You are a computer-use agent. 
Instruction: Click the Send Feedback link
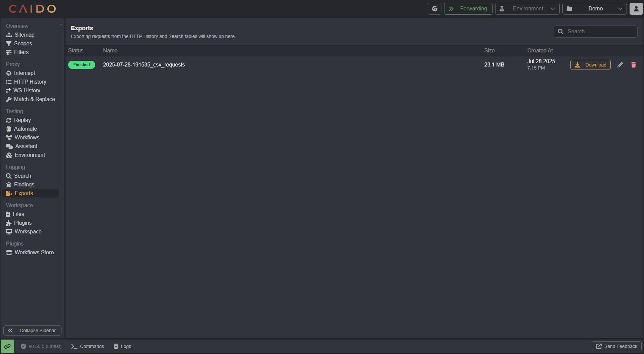[x=616, y=346]
